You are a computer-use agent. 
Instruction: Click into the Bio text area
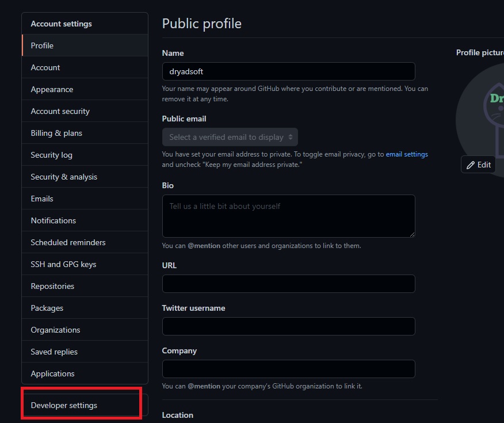(288, 216)
